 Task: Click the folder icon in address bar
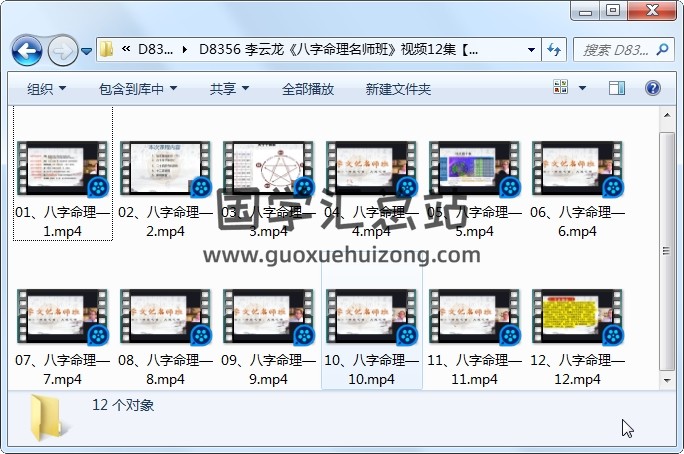click(106, 49)
